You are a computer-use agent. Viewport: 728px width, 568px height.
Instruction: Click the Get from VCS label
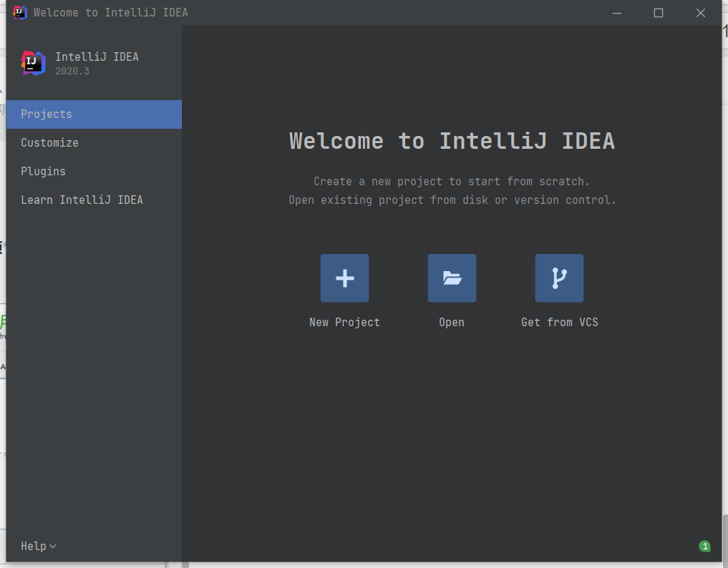coord(560,323)
